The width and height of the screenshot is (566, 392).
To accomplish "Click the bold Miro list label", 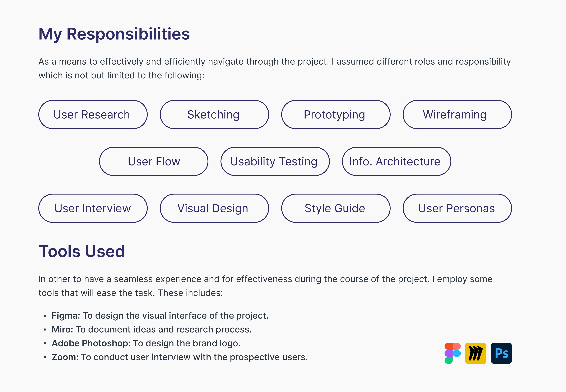I will pos(62,329).
